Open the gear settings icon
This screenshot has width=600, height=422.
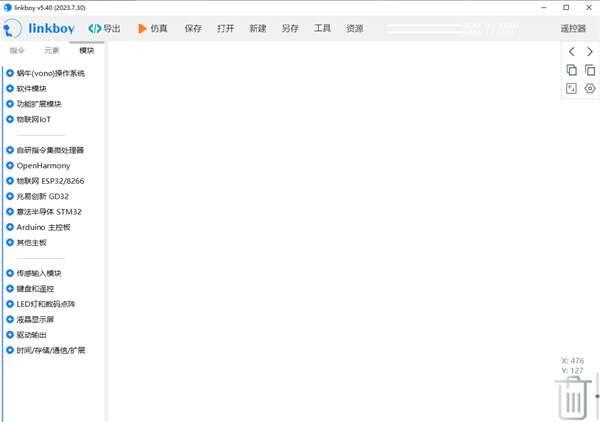click(x=590, y=89)
